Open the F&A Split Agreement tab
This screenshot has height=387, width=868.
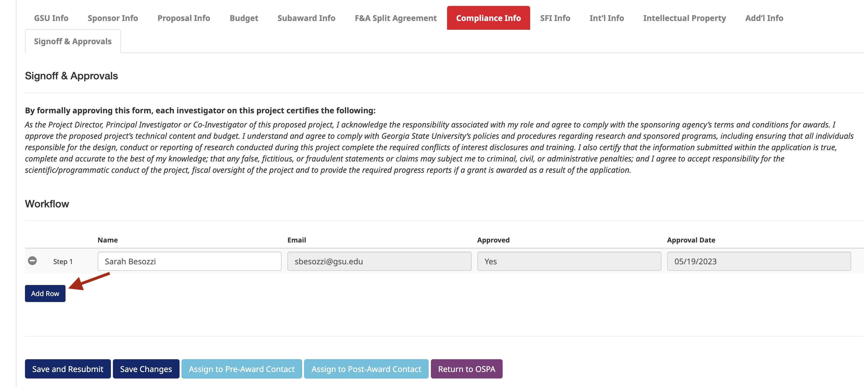click(396, 18)
